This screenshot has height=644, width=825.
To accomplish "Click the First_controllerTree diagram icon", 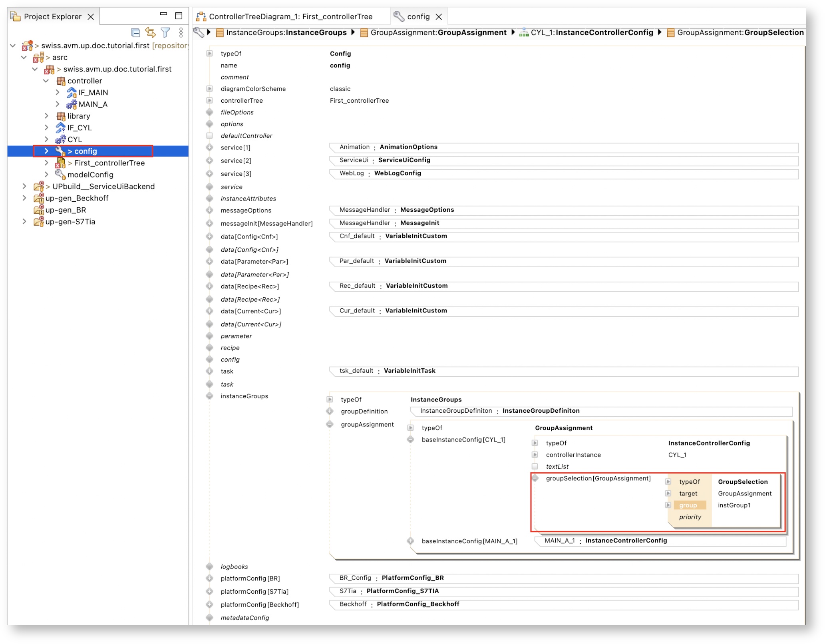I will click(x=60, y=163).
